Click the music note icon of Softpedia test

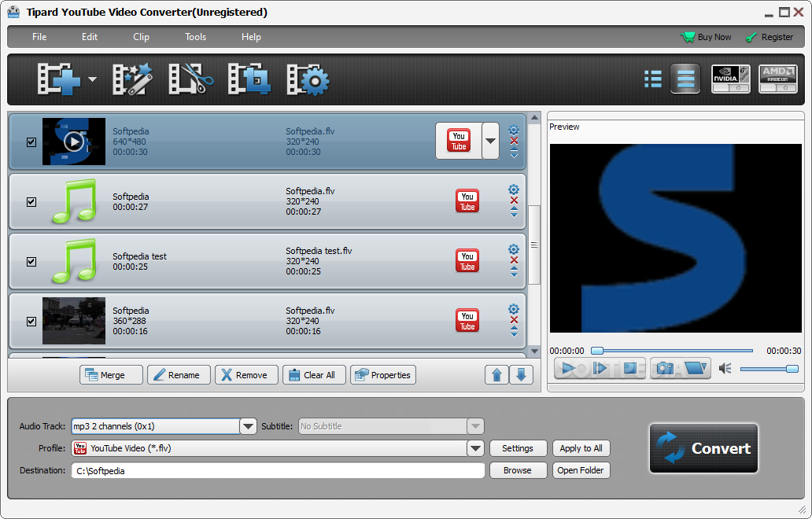click(x=75, y=261)
